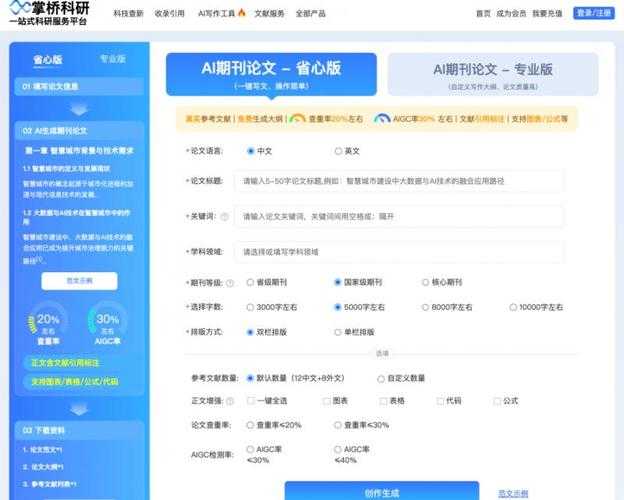Select 查重率<30% option
This screenshot has width=624, height=500.
(x=337, y=425)
